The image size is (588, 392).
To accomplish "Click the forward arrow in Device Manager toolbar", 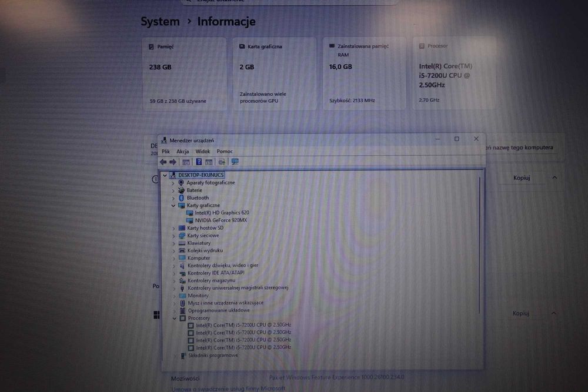I will tap(173, 162).
